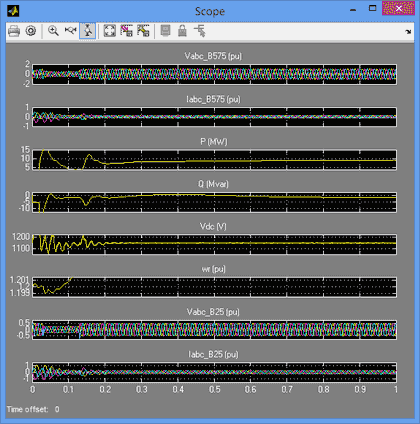Click the dock arrow at toolbar right
Viewport: 420px width, 424px height.
[408, 32]
